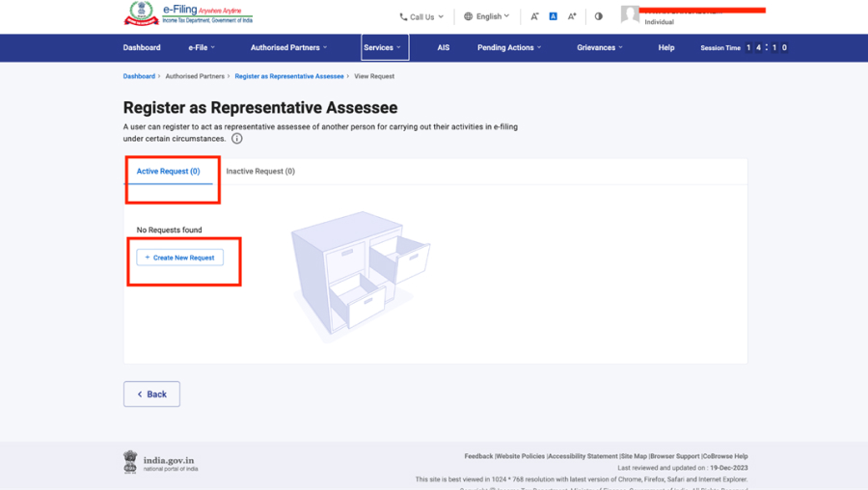Click Dashboard breadcrumb link

[x=139, y=76]
